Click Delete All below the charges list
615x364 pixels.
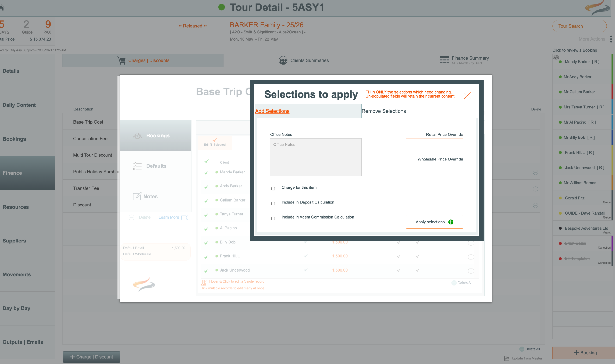[530, 349]
